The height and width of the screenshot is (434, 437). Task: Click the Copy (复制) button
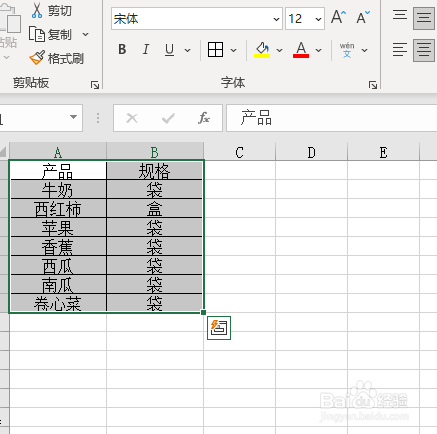click(51, 34)
